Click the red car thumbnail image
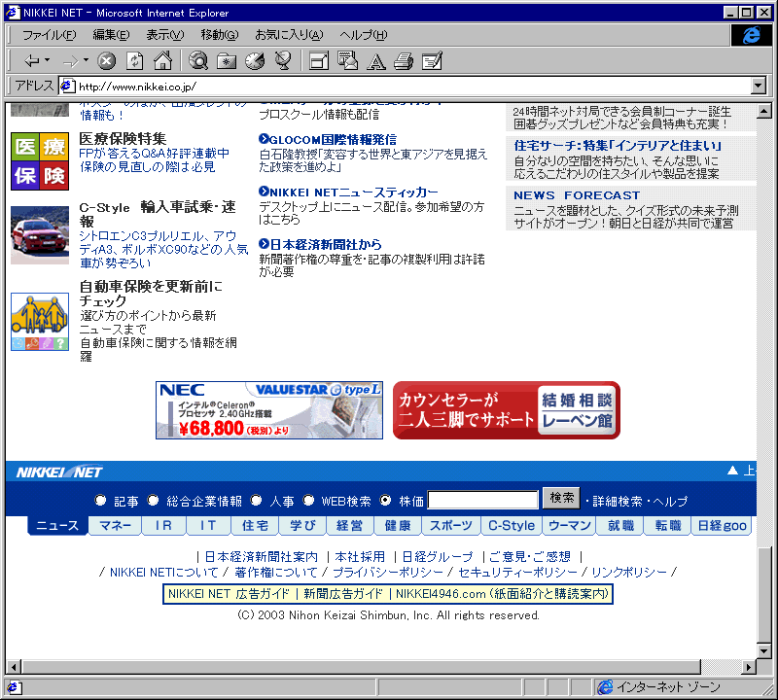This screenshot has width=778, height=700. [x=40, y=235]
